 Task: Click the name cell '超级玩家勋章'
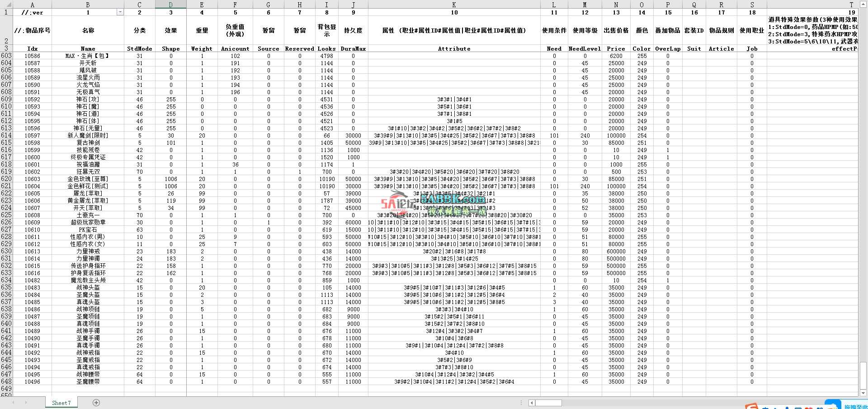click(x=88, y=222)
